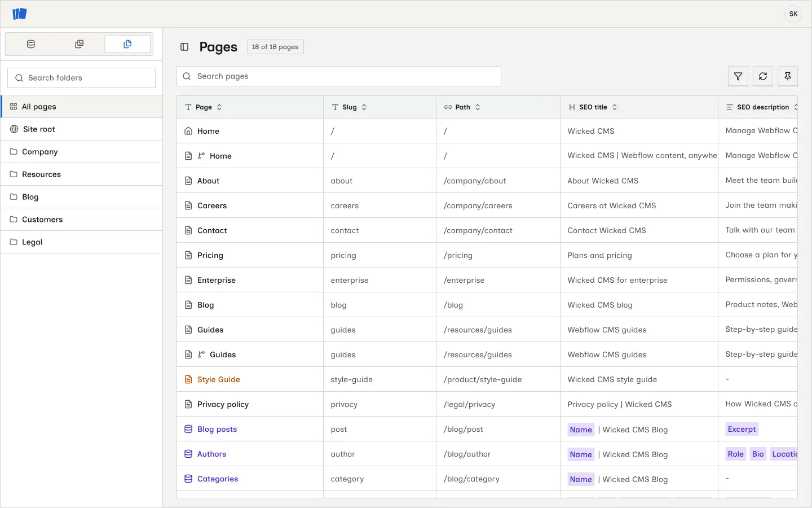Click the pin button in toolbar
This screenshot has height=508, width=812.
coord(788,76)
